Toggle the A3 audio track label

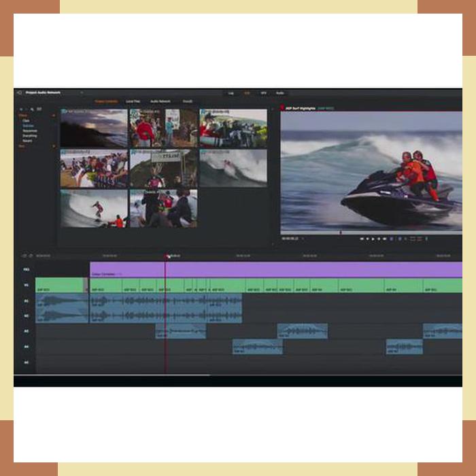tap(27, 331)
